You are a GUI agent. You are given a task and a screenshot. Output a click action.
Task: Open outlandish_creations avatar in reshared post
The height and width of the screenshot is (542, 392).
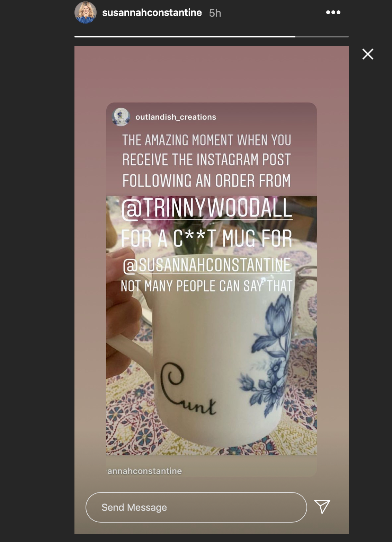pos(121,117)
